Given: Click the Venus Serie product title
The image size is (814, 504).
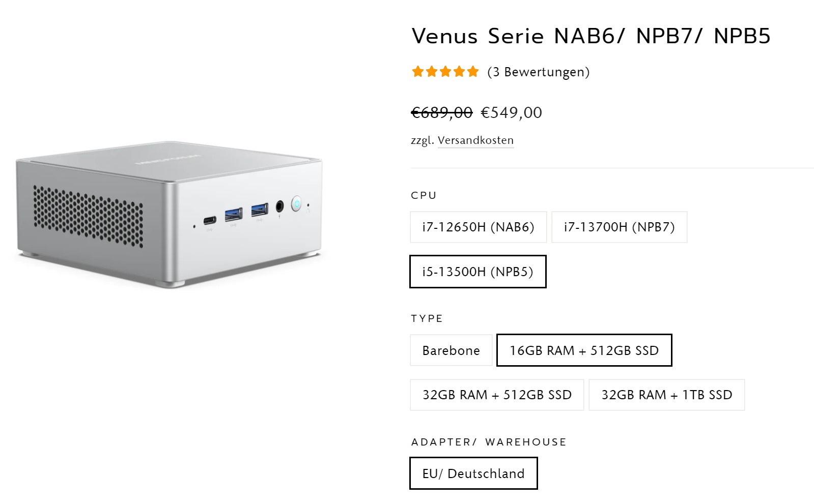Looking at the screenshot, I should (x=591, y=36).
